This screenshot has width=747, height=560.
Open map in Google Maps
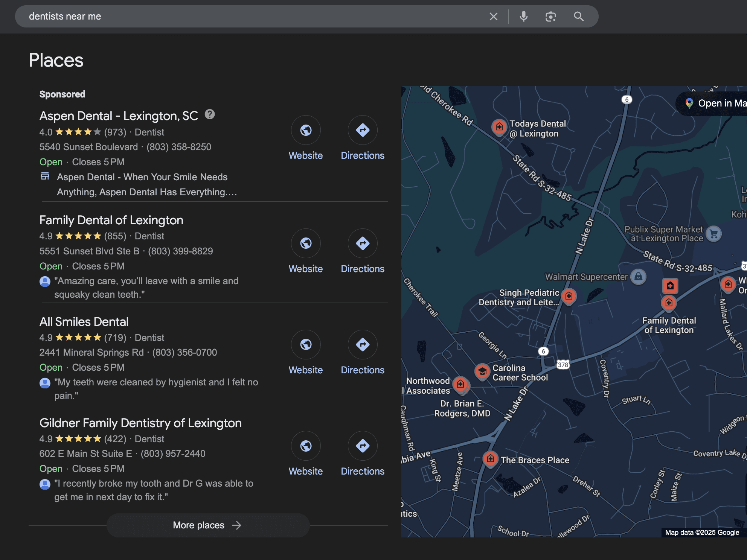tap(715, 103)
